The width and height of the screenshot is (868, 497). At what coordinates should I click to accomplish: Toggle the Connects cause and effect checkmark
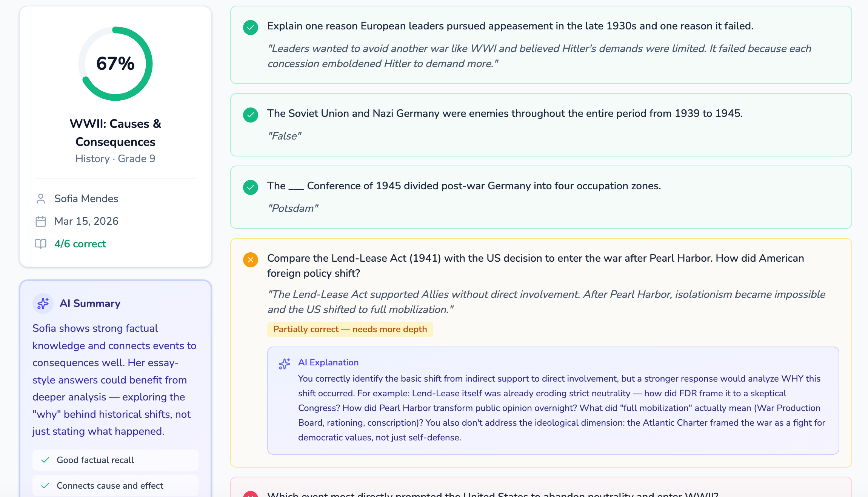click(46, 486)
